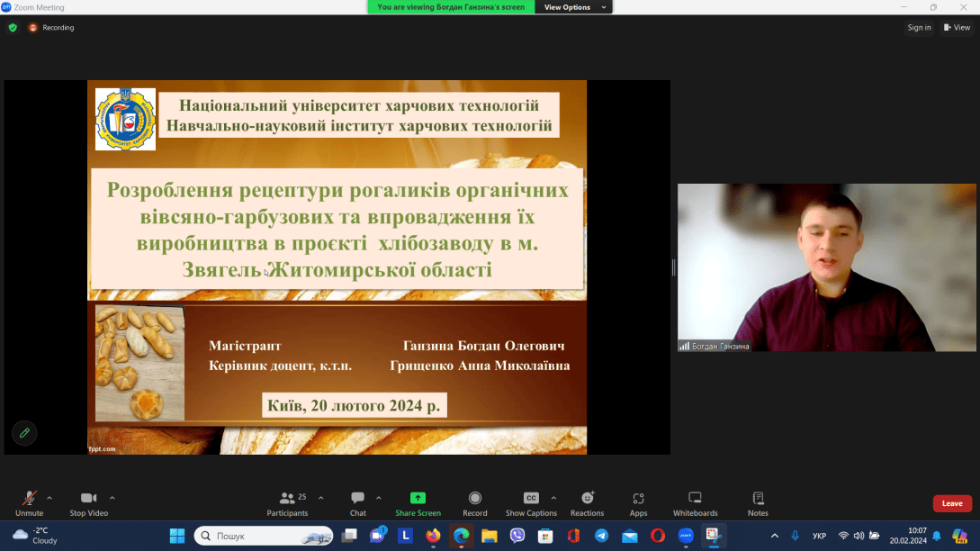Image resolution: width=980 pixels, height=551 pixels.
Task: Open Task View on the taskbar
Action: (x=349, y=536)
